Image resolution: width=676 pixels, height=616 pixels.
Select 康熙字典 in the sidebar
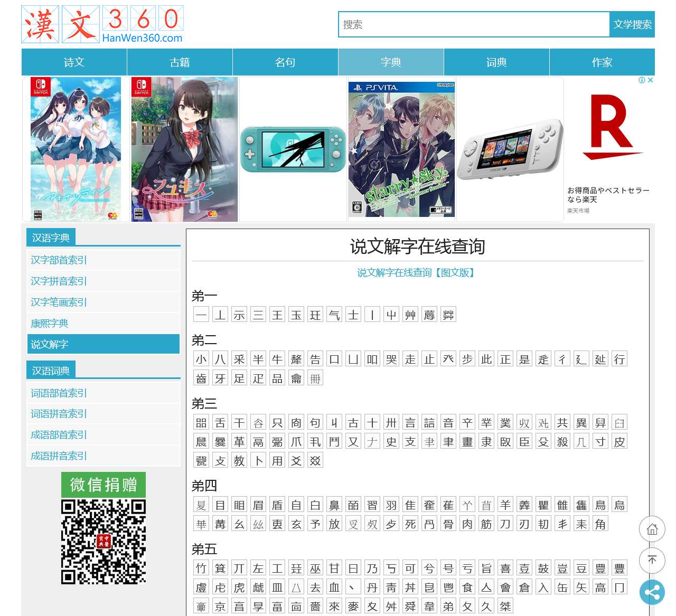coord(49,323)
